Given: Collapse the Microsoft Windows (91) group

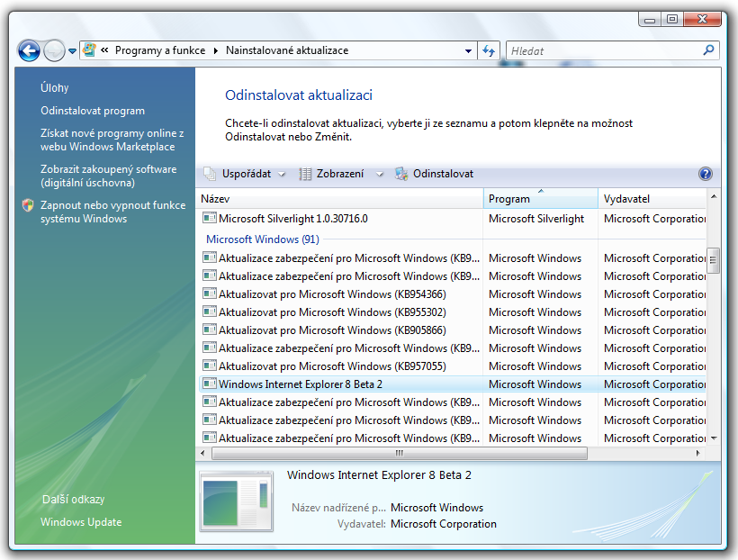Looking at the screenshot, I should pos(263,239).
